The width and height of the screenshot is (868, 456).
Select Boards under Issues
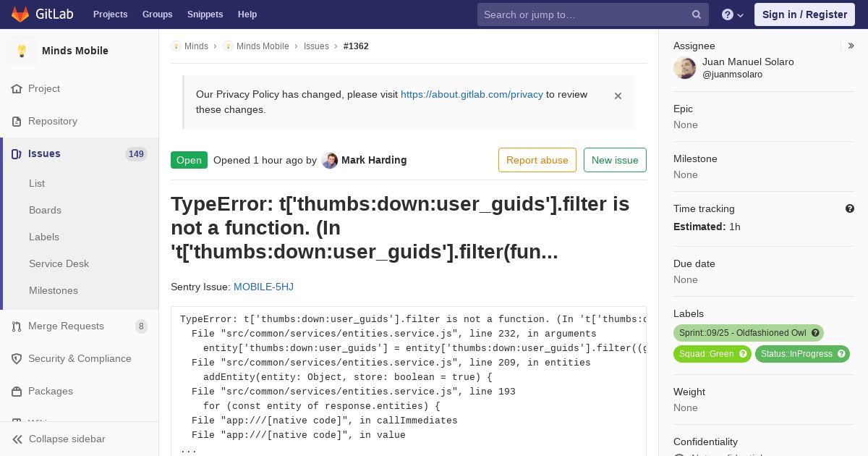click(x=45, y=210)
